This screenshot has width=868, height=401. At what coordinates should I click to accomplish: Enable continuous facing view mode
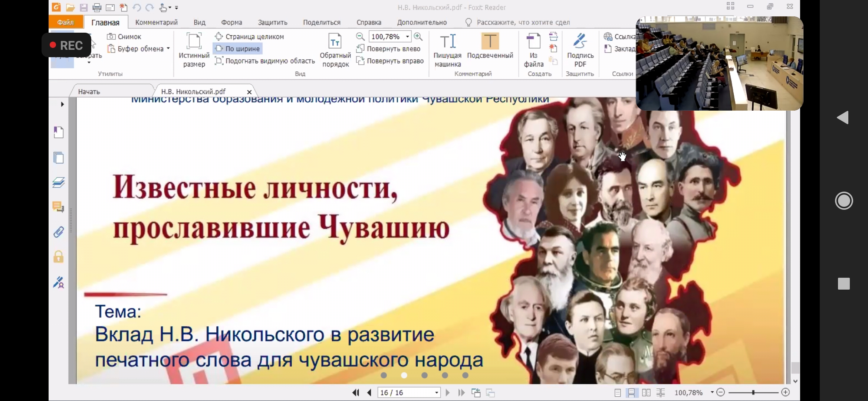pyautogui.click(x=661, y=392)
